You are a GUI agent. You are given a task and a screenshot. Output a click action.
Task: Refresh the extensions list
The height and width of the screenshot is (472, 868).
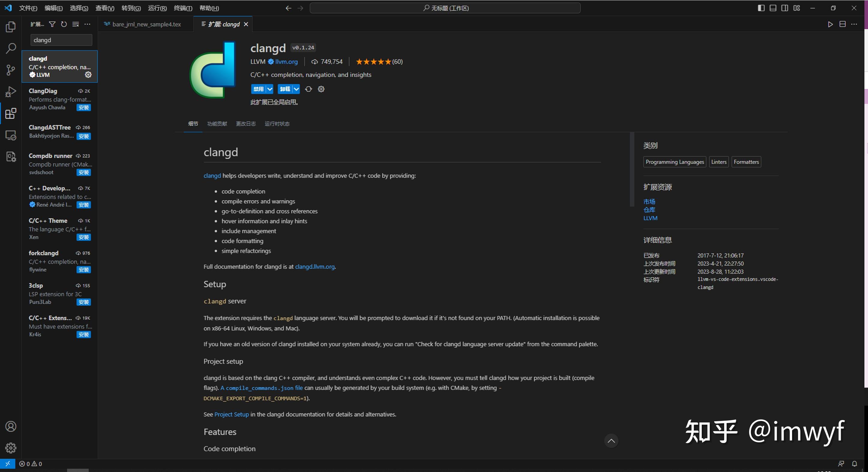pos(64,24)
